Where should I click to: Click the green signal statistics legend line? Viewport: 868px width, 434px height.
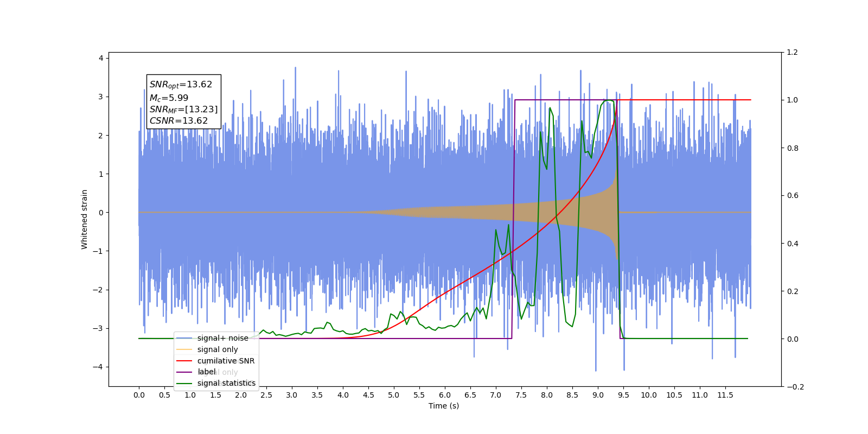click(184, 383)
